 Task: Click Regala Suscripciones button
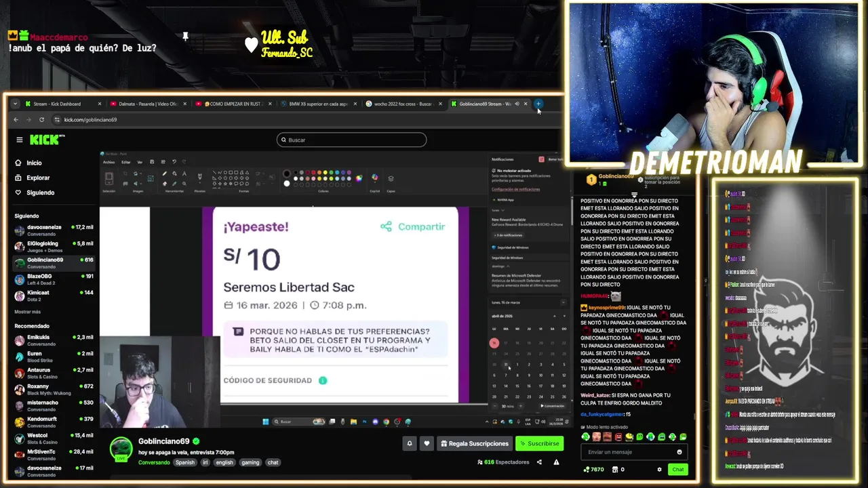tap(475, 443)
